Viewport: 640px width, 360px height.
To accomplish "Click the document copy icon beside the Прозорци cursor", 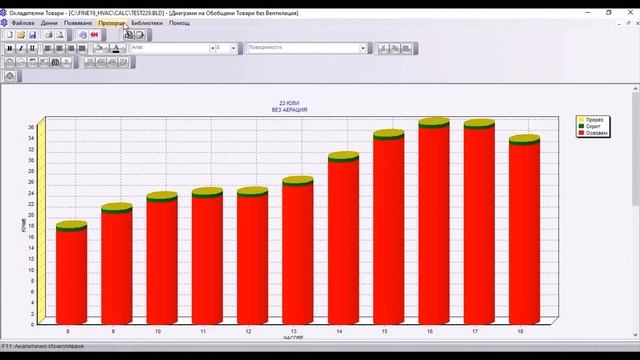I will [129, 35].
